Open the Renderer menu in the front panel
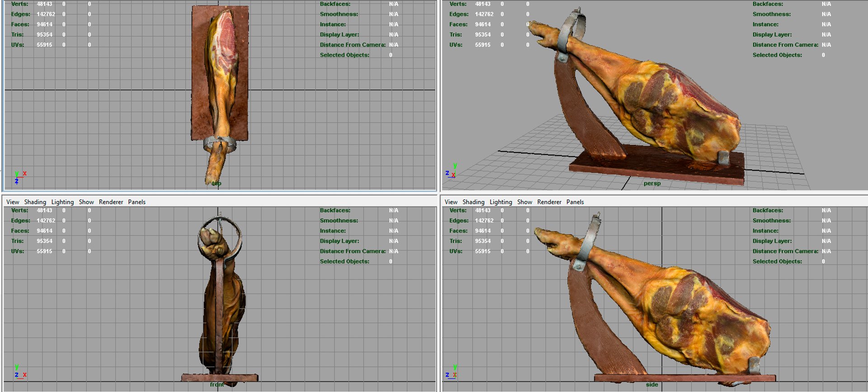This screenshot has width=868, height=392. [111, 202]
